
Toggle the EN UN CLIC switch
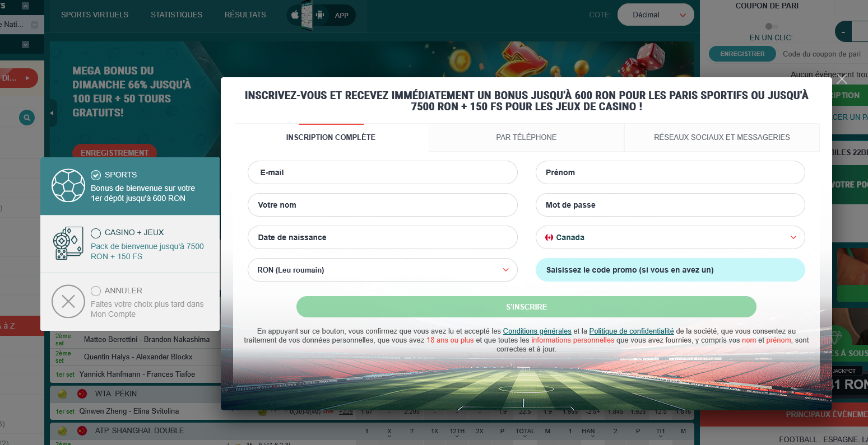coord(771,26)
